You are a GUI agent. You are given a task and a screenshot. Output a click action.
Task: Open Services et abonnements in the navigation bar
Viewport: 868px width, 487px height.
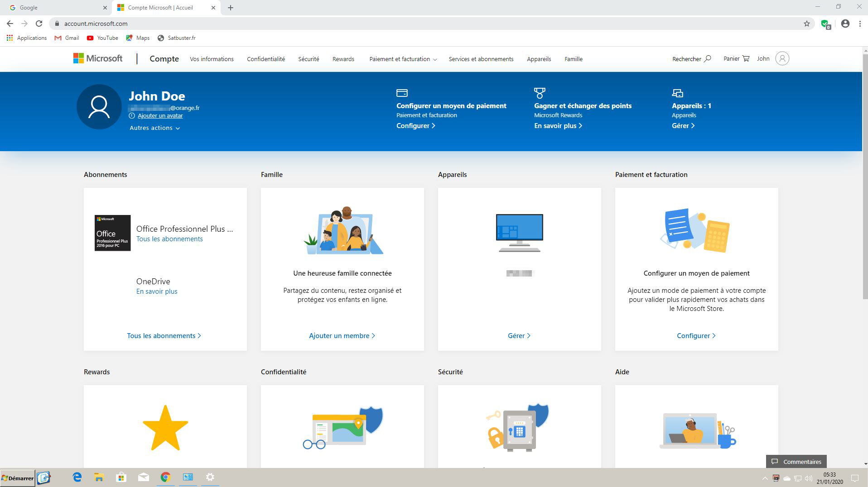tap(481, 59)
